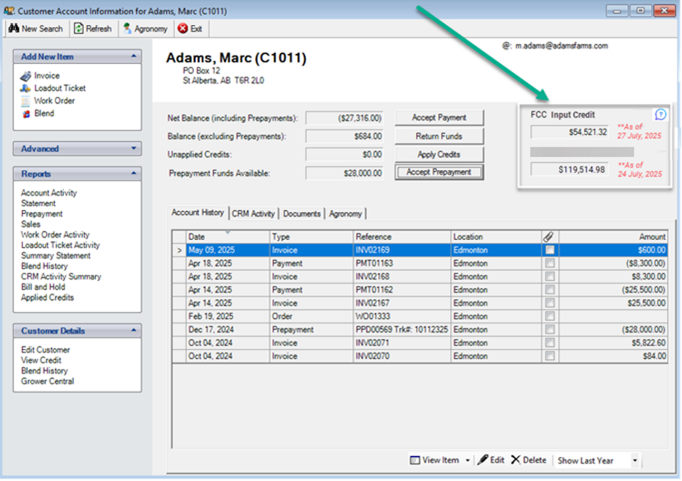Open the Prepayment report

coord(42,214)
